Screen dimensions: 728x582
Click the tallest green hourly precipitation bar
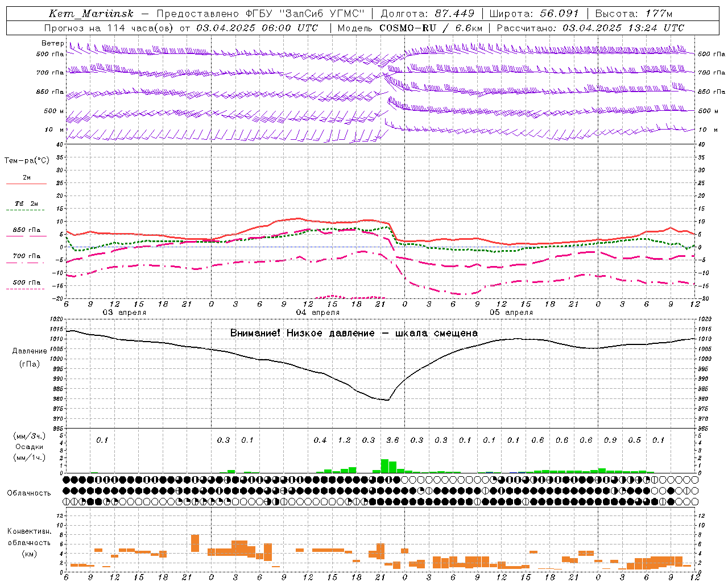pyautogui.click(x=384, y=466)
